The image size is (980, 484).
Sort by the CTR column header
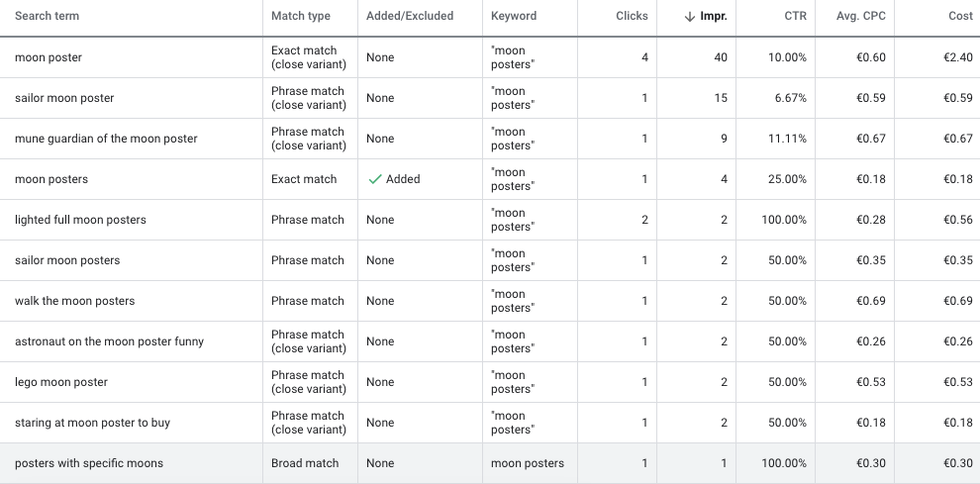coord(795,16)
